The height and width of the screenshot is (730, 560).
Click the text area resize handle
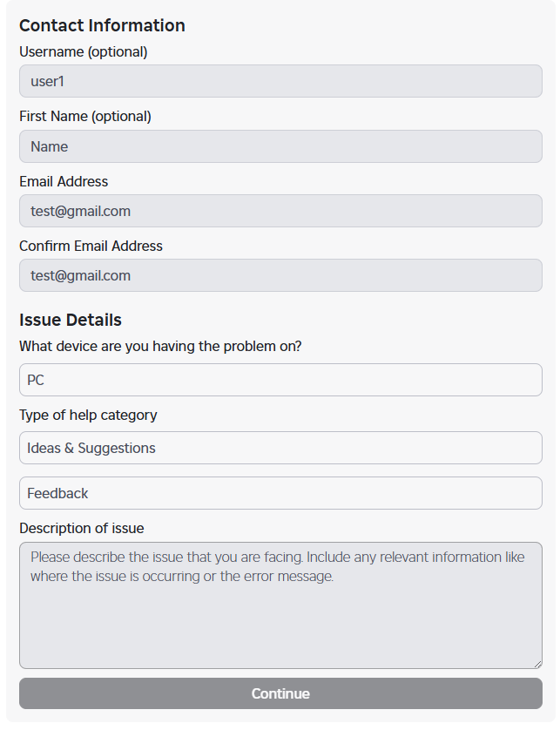pos(537,664)
